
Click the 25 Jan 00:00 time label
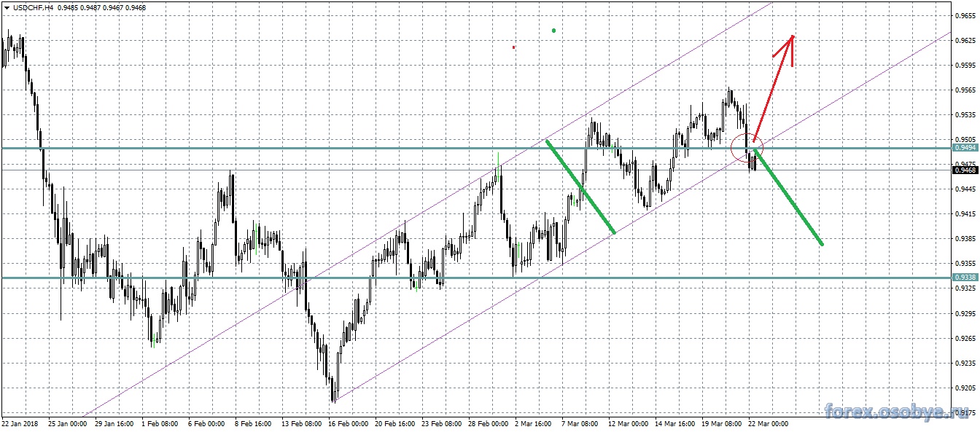tap(67, 423)
